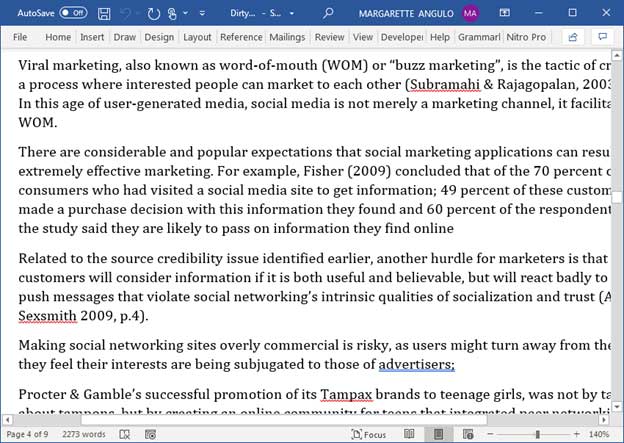Click 'Fisher' in the second paragraph

(x=323, y=171)
